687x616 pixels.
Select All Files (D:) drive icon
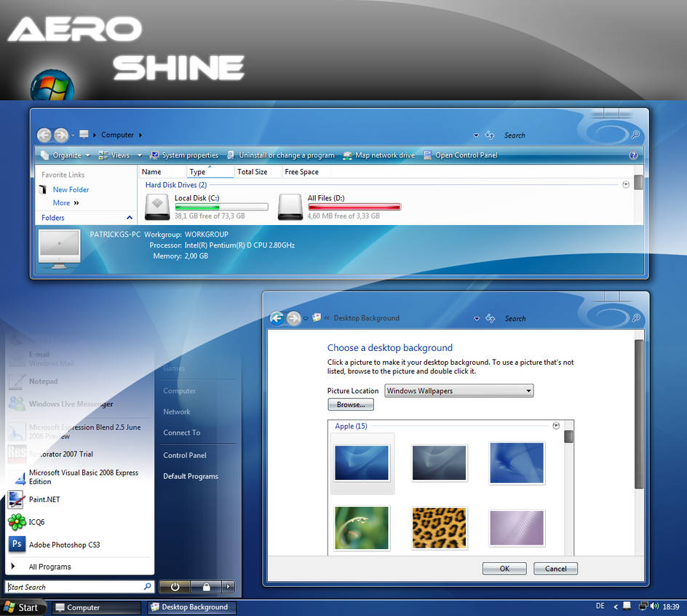[290, 207]
